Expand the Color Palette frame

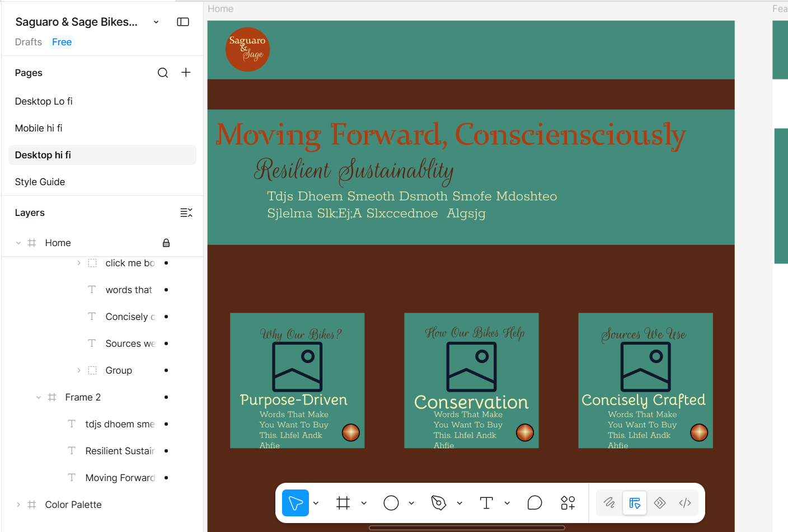18,505
